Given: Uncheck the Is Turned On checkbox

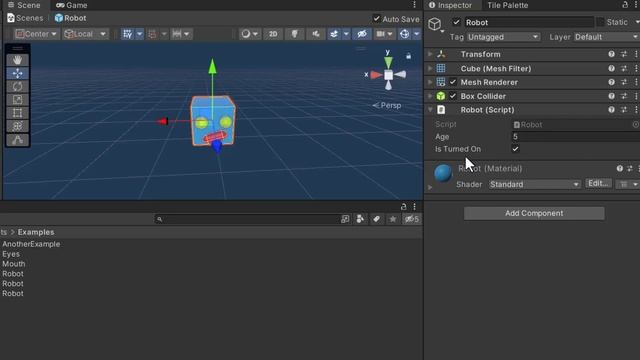Looking at the screenshot, I should click(516, 149).
